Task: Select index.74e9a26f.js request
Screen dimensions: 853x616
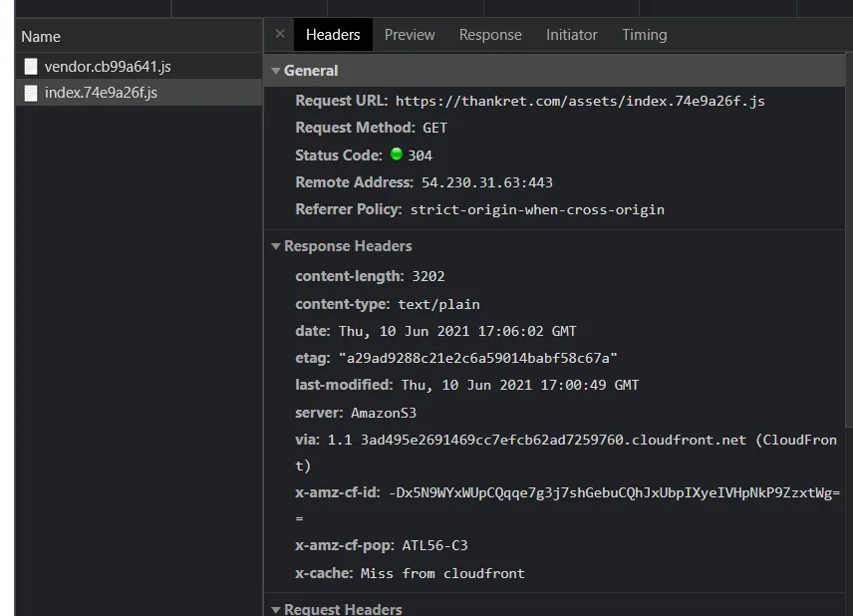Action: click(101, 93)
